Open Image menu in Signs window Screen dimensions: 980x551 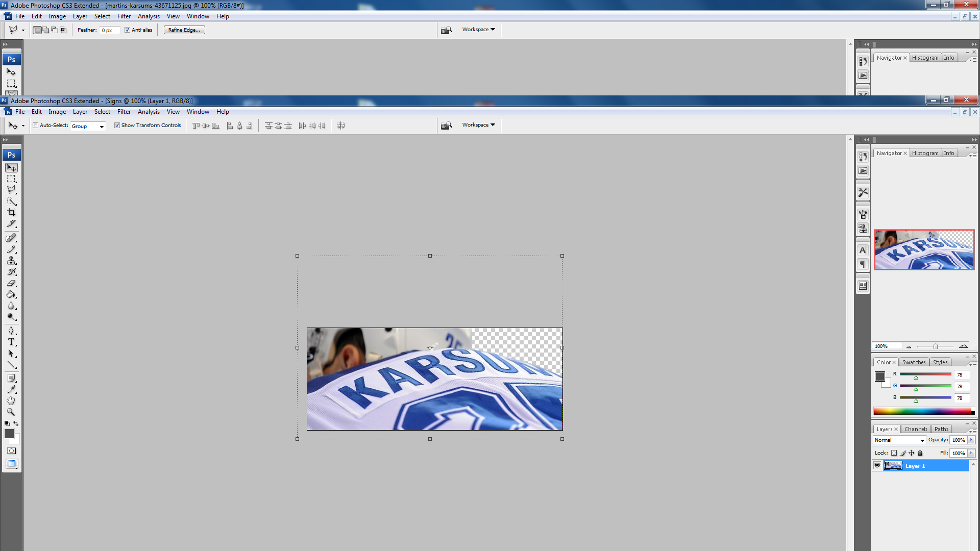tap(57, 112)
